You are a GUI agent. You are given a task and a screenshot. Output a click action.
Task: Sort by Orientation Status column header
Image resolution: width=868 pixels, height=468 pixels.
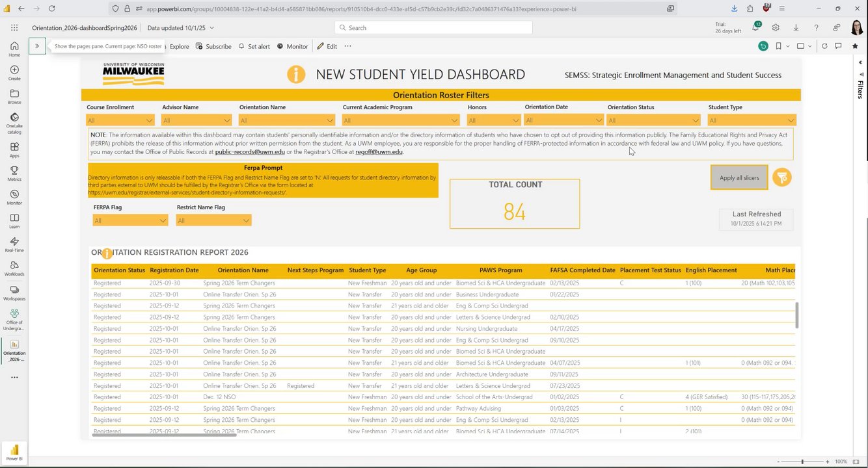[x=119, y=270]
